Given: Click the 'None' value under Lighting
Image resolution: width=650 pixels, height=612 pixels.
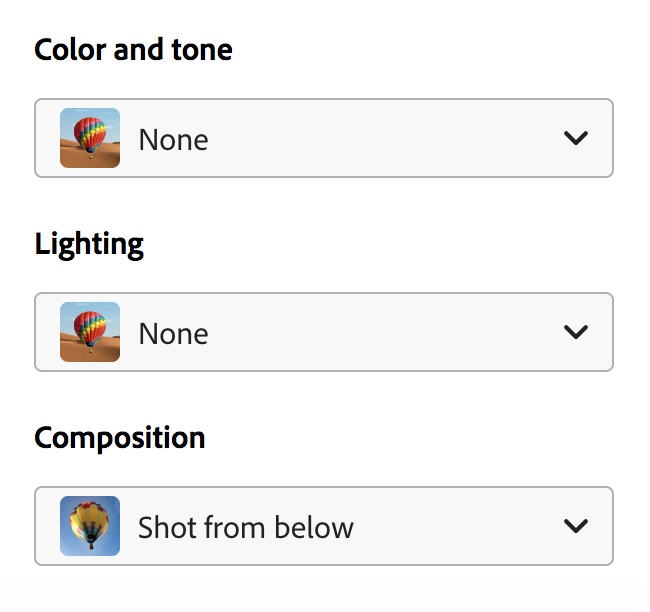Looking at the screenshot, I should (x=173, y=333).
